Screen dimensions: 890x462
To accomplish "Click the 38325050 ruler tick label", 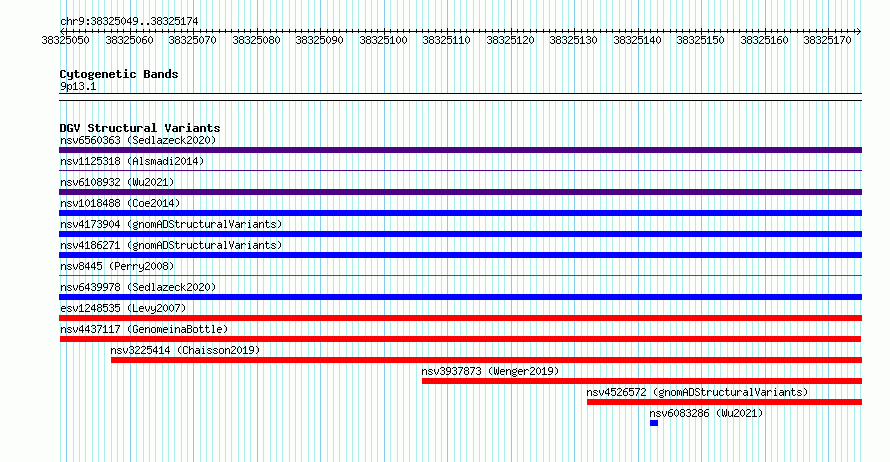I will tap(66, 40).
